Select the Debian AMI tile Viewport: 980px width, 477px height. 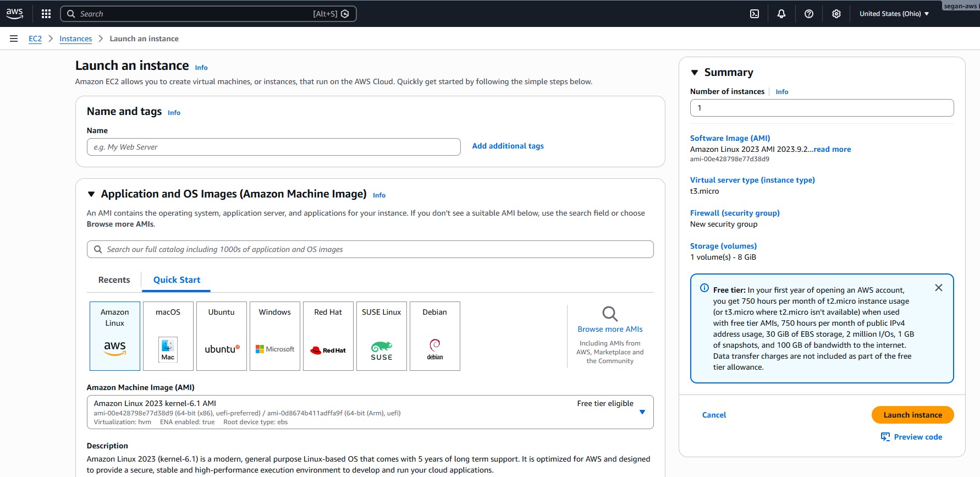pos(435,336)
